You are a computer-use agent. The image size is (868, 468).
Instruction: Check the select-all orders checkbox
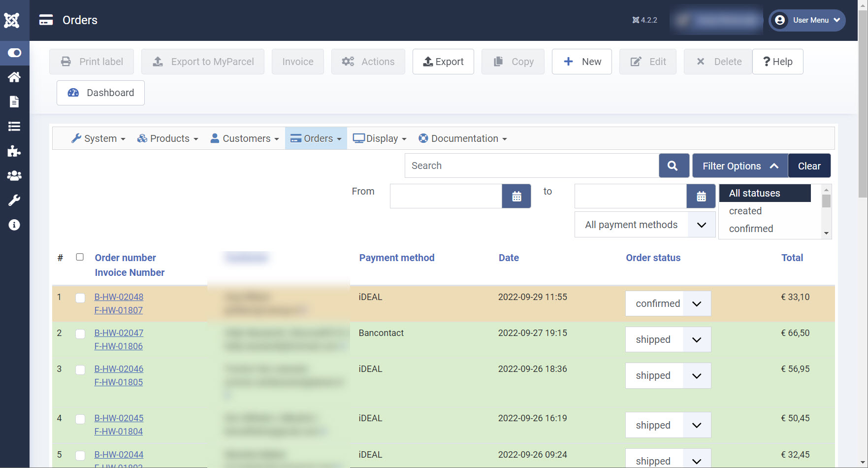pos(80,257)
